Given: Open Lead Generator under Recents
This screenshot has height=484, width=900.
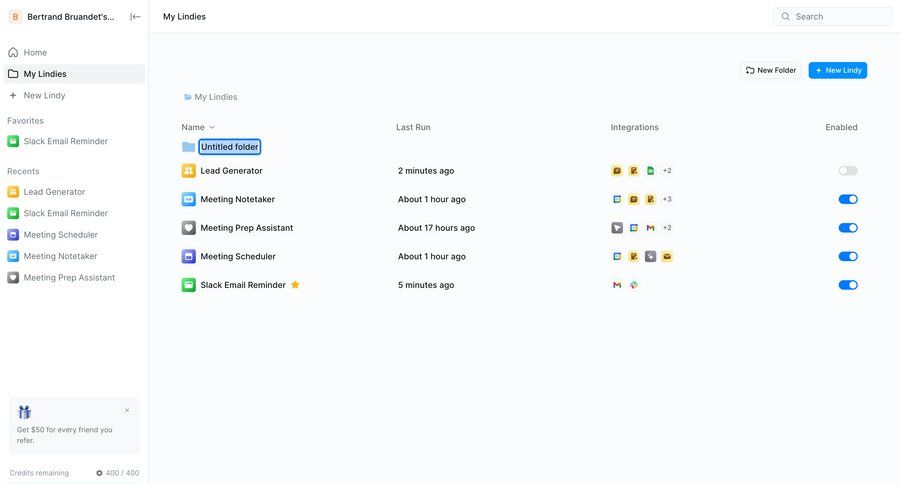Looking at the screenshot, I should pyautogui.click(x=74, y=192).
